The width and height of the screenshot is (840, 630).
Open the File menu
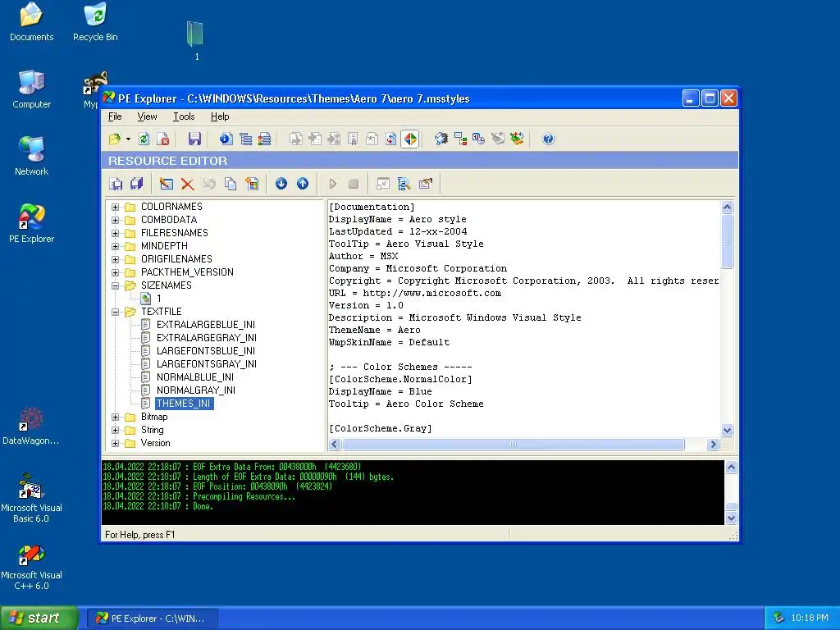point(115,116)
